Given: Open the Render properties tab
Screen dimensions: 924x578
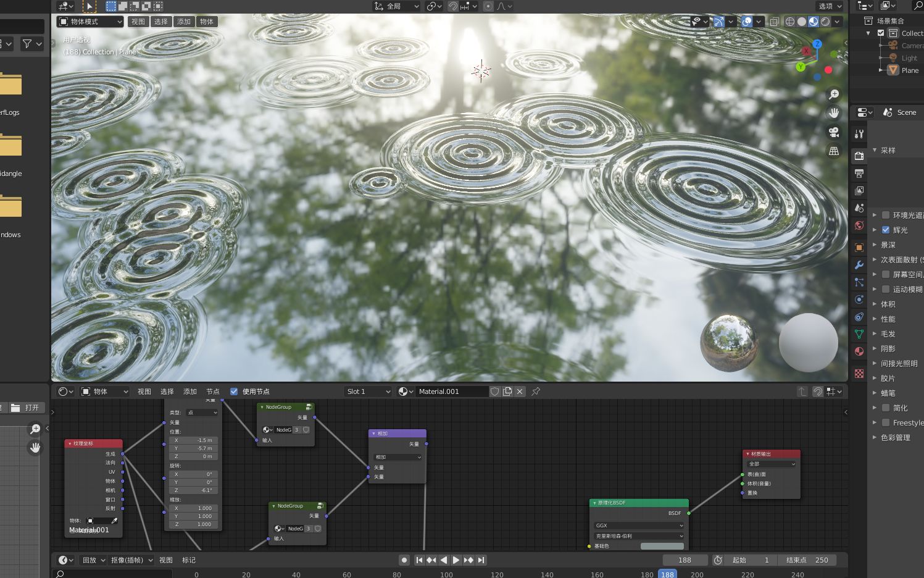Looking at the screenshot, I should click(859, 156).
